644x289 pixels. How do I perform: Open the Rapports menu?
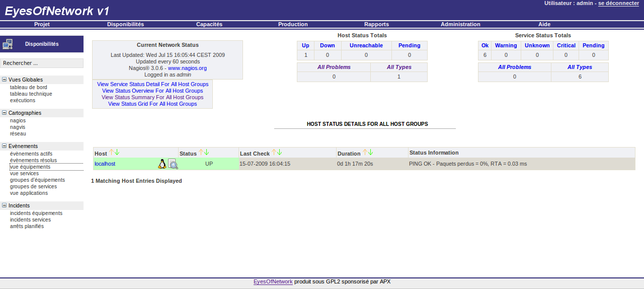(376, 24)
